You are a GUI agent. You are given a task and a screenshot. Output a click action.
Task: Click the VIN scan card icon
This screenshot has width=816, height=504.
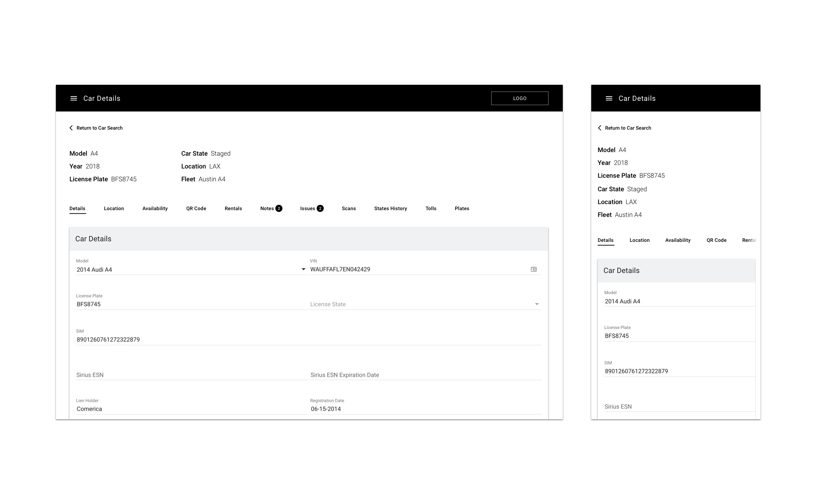click(534, 269)
